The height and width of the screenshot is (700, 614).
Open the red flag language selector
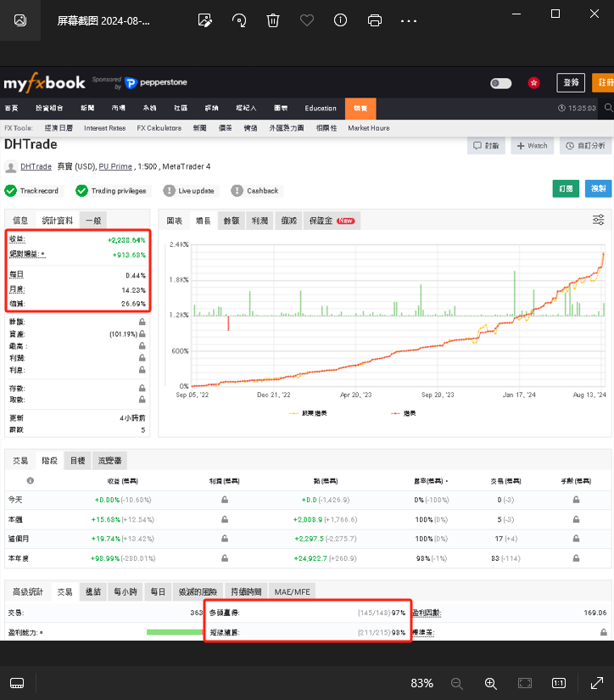pos(533,82)
